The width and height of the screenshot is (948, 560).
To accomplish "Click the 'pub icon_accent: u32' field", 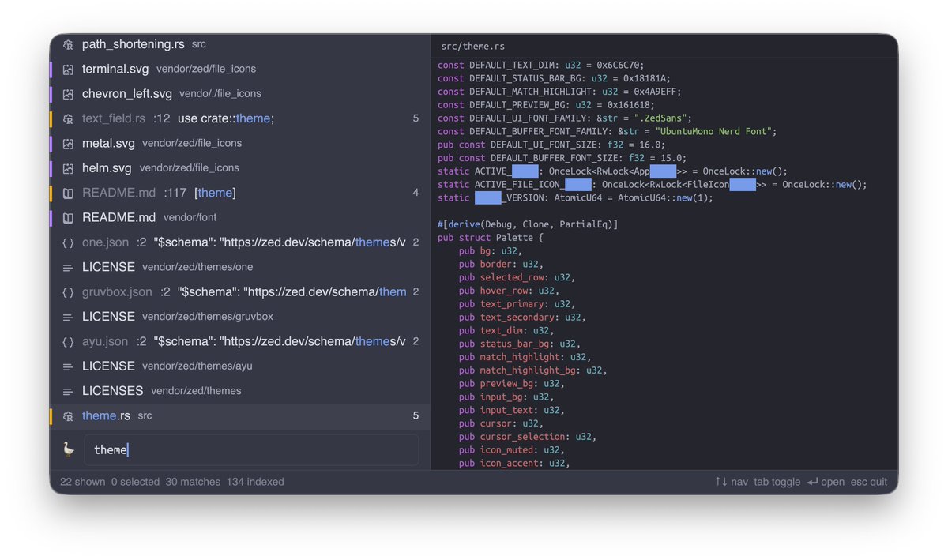I will point(514,463).
